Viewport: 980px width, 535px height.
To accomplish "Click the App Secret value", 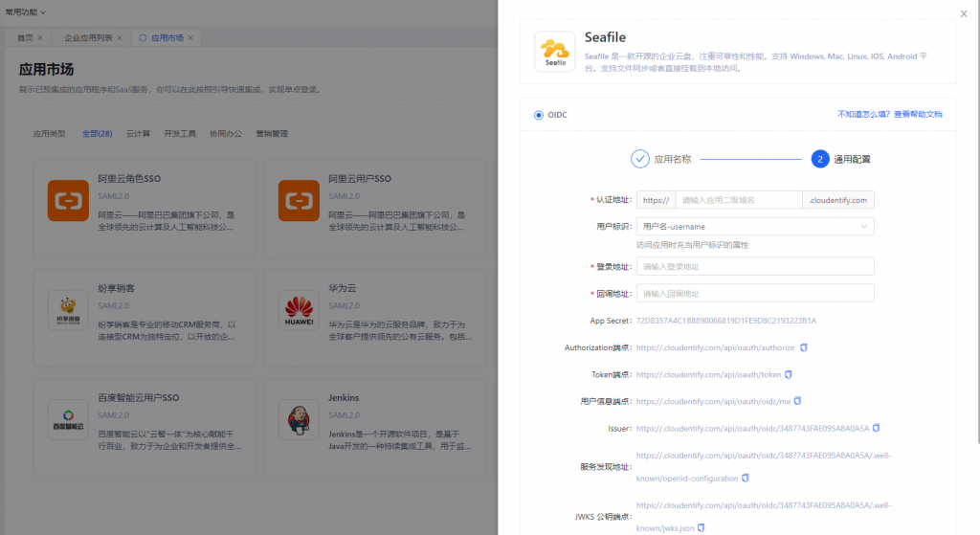I will click(726, 321).
